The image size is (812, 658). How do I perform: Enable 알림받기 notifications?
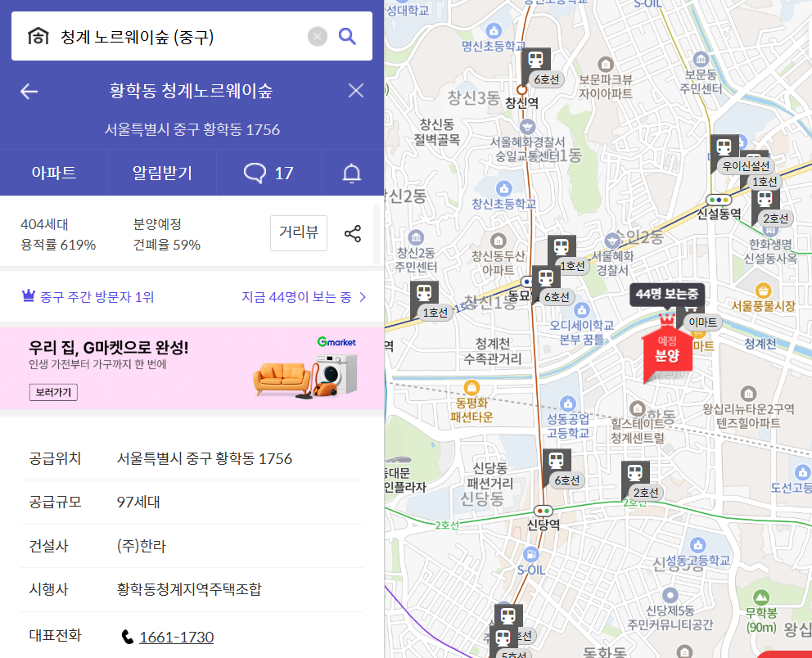pos(161,173)
